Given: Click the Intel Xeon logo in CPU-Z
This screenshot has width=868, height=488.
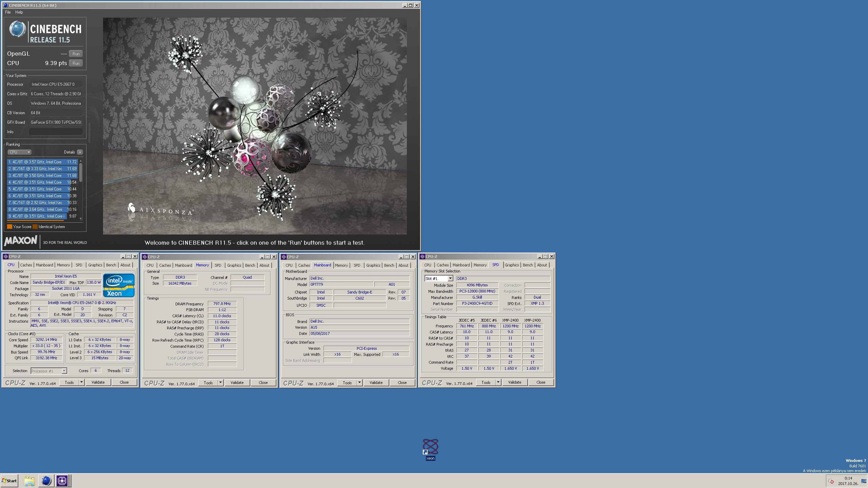Looking at the screenshot, I should click(x=119, y=285).
